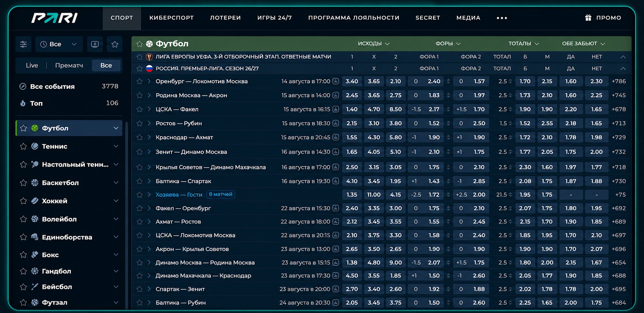Viewport: 644px width, 313px height.
Task: Toggle favorite star for Теннис in sidebar
Action: [x=24, y=146]
